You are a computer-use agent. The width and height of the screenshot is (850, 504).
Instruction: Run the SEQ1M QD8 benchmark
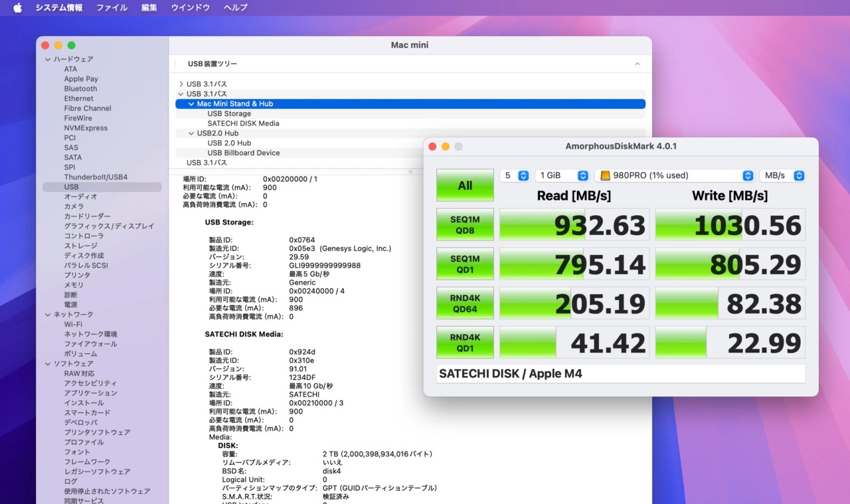[x=465, y=224]
